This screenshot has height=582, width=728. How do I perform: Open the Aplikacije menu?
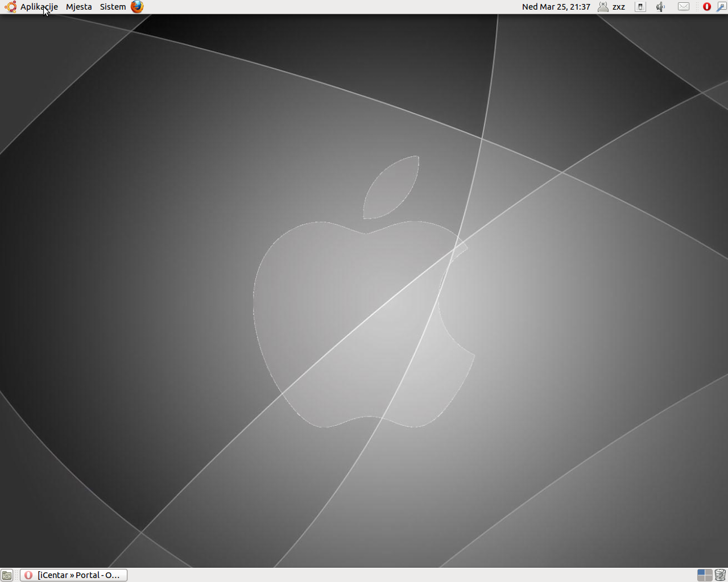(39, 7)
